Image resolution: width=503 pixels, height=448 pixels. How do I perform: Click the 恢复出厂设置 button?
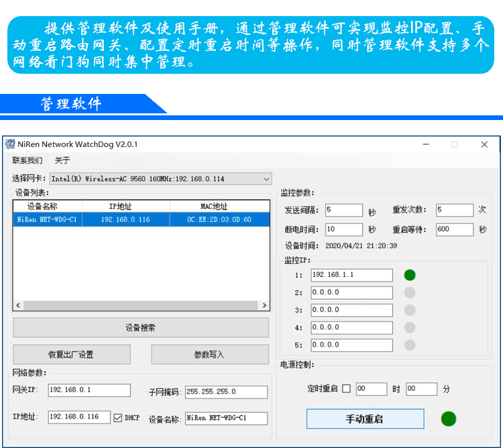[x=72, y=355]
